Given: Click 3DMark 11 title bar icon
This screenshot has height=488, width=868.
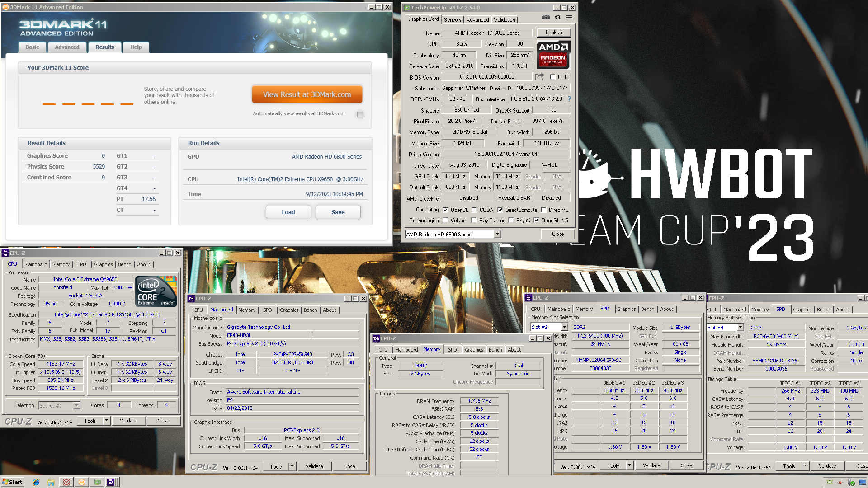Looking at the screenshot, I should pos(6,7).
